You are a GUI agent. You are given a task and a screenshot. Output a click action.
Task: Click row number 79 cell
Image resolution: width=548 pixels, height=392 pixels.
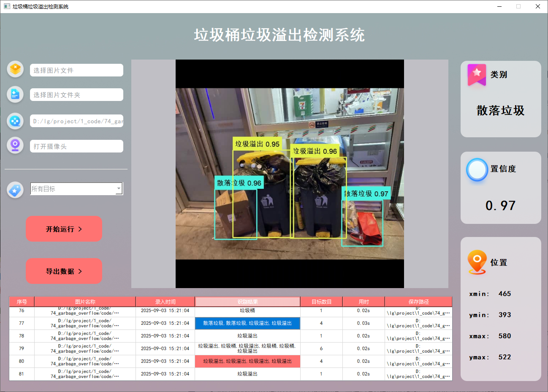pyautogui.click(x=22, y=348)
